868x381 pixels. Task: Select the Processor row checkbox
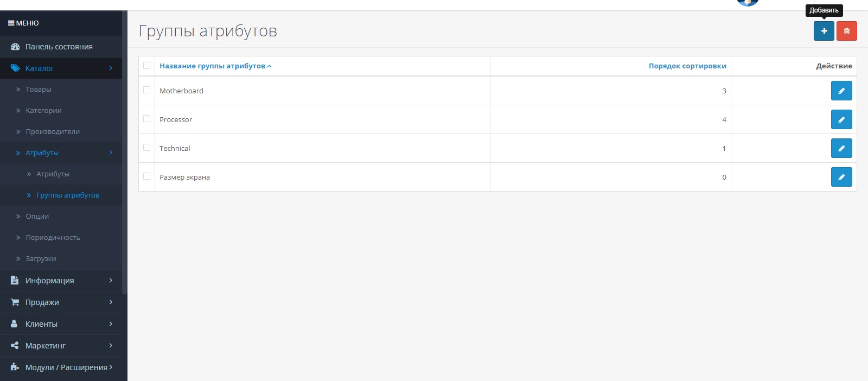(x=146, y=119)
